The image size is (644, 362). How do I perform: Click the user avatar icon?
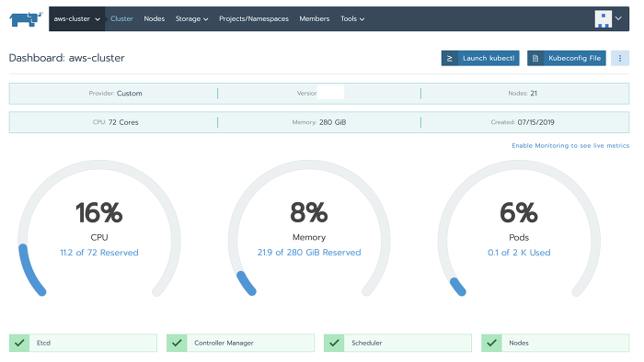point(603,19)
